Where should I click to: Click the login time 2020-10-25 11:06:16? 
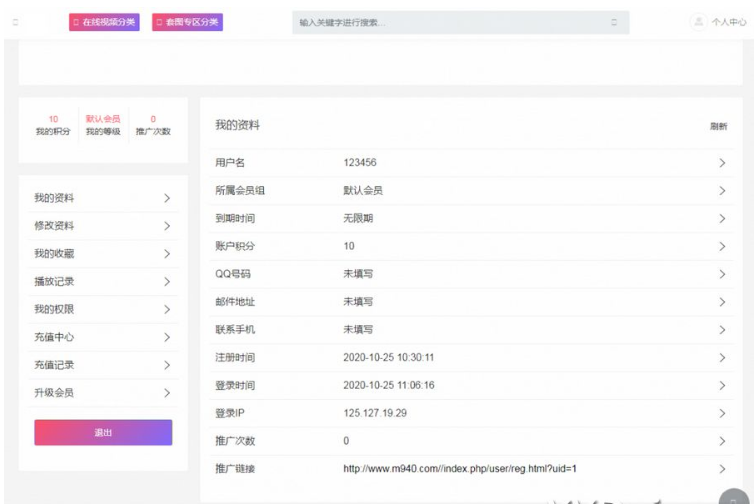389,385
